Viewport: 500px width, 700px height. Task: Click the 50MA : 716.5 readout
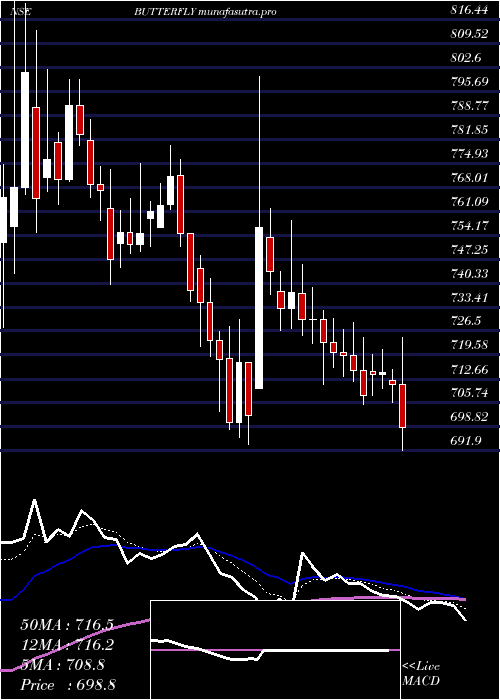click(x=67, y=625)
